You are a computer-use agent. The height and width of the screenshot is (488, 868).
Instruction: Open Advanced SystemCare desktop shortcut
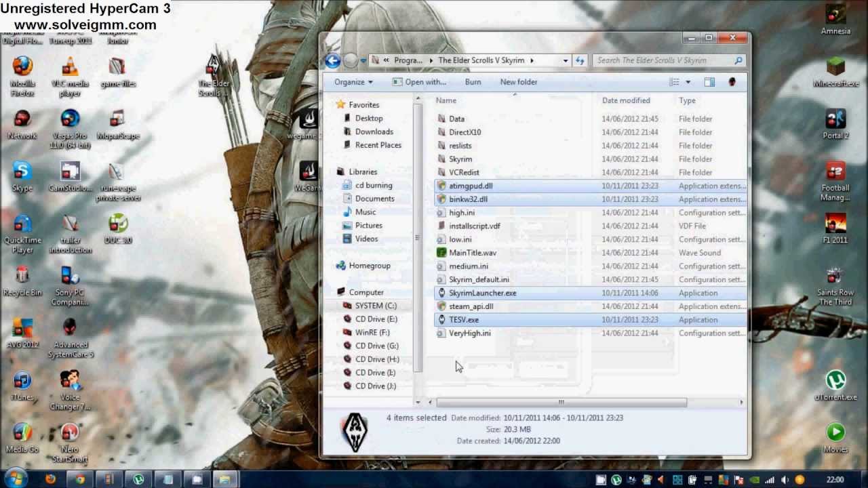(x=70, y=338)
